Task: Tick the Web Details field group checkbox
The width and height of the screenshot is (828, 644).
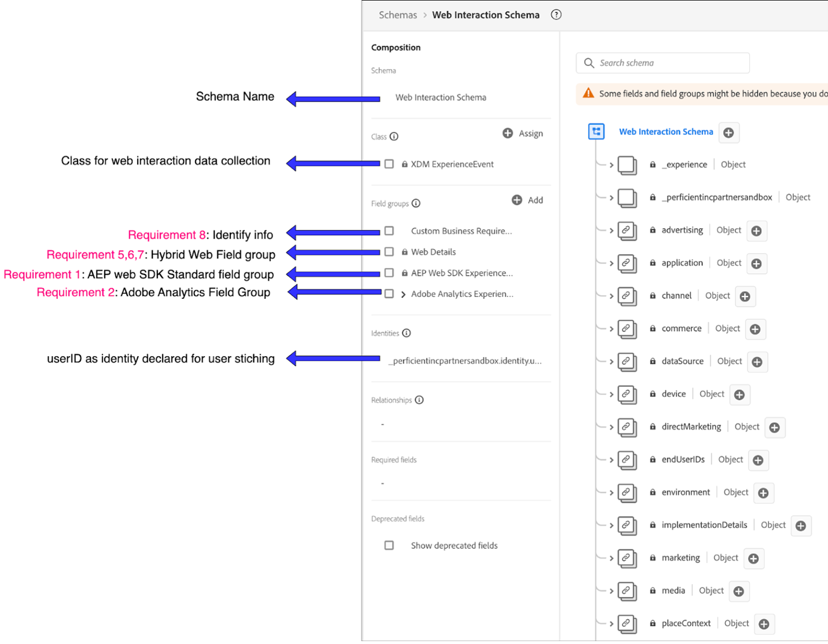Action: (389, 252)
